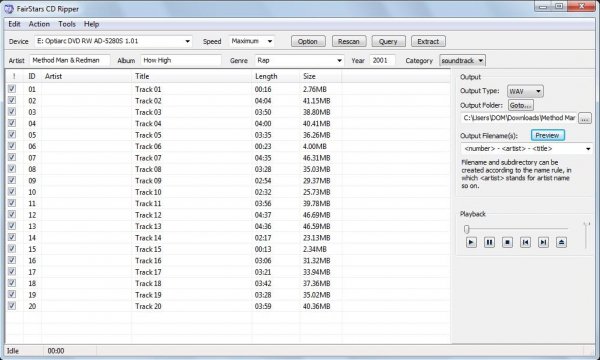Adjust the vertical volume slider
This screenshot has height=360, width=600.
(x=585, y=235)
